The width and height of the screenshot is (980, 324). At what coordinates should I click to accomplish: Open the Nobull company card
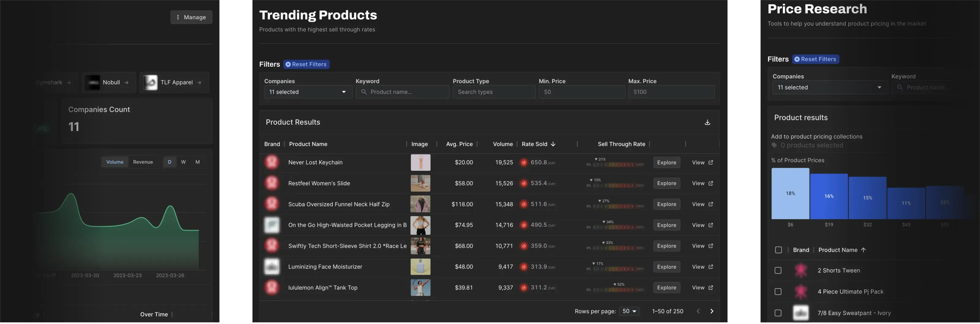click(x=108, y=82)
